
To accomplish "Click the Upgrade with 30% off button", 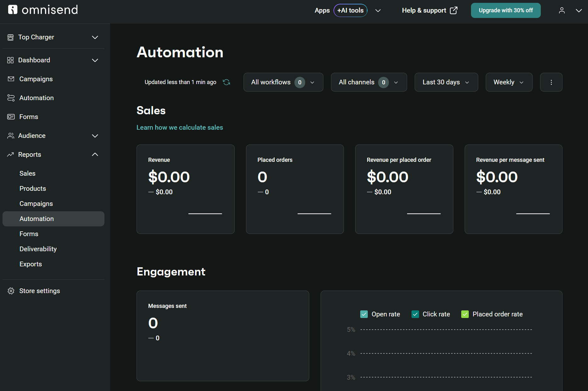I will coord(506,10).
